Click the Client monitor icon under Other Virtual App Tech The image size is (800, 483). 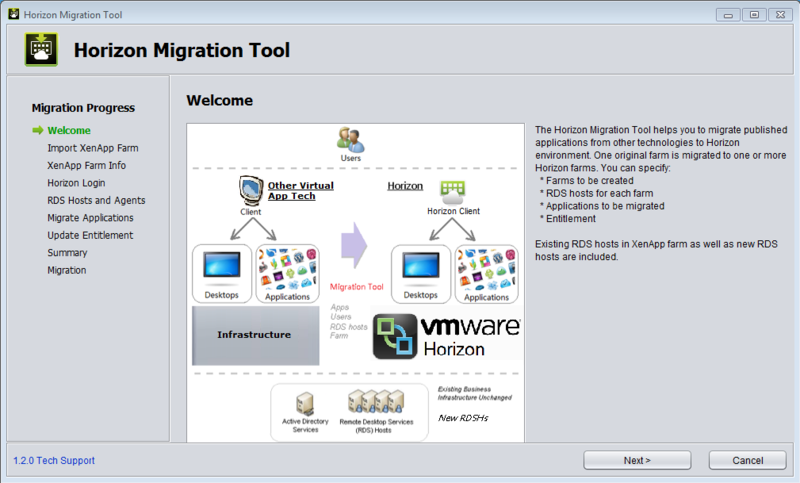pyautogui.click(x=251, y=191)
